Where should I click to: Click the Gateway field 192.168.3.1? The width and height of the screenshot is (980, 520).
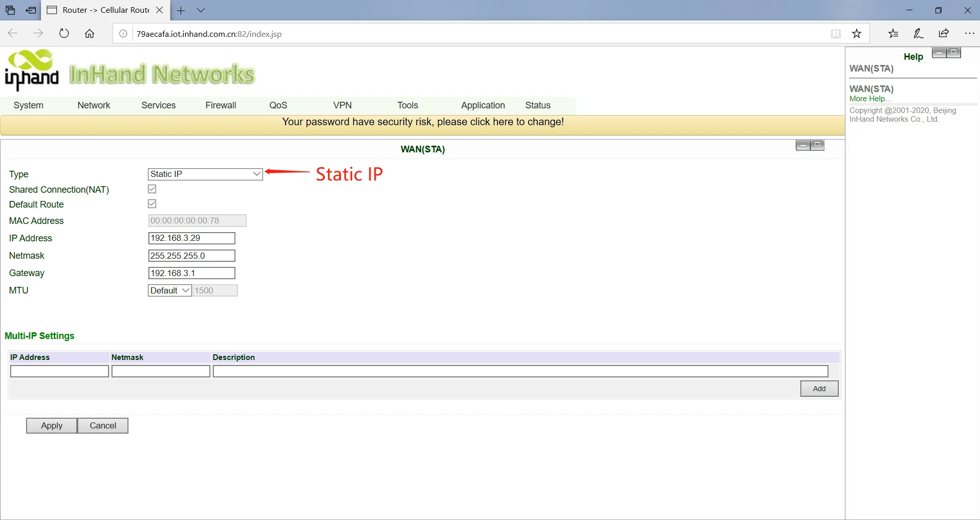pyautogui.click(x=191, y=273)
